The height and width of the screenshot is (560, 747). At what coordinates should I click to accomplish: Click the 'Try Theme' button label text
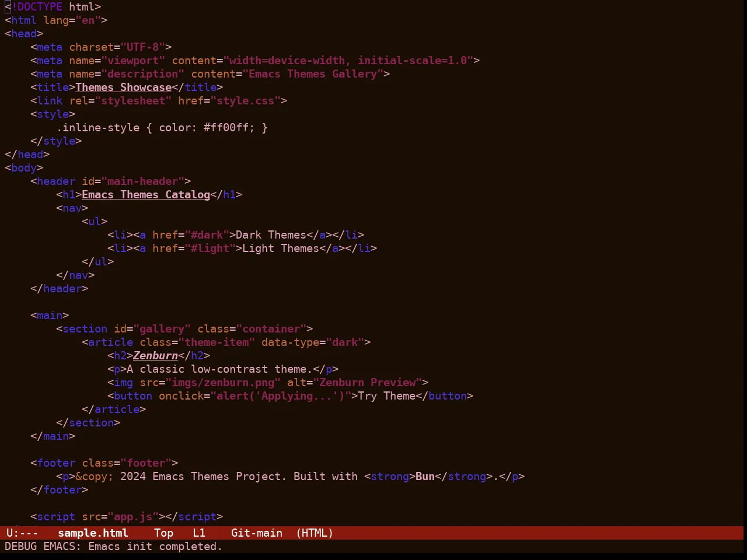(x=386, y=395)
